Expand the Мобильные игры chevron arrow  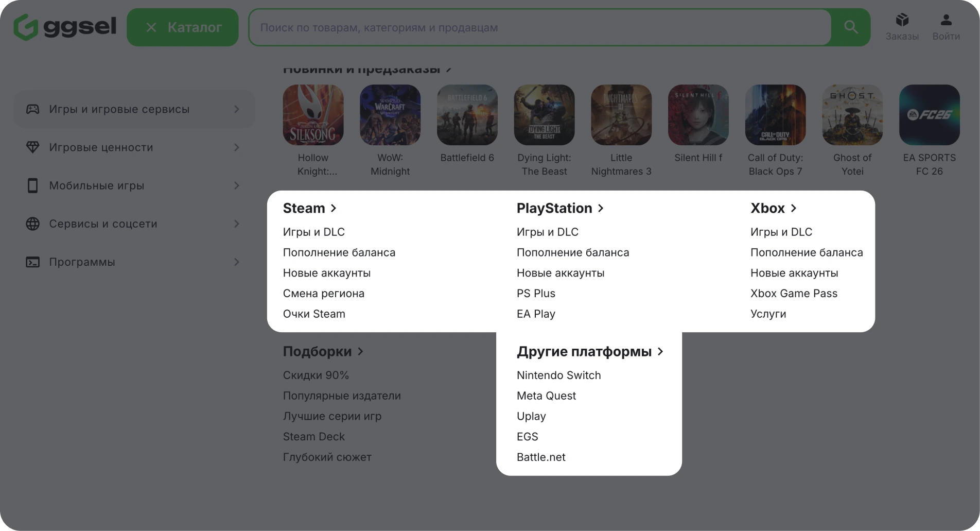(236, 185)
